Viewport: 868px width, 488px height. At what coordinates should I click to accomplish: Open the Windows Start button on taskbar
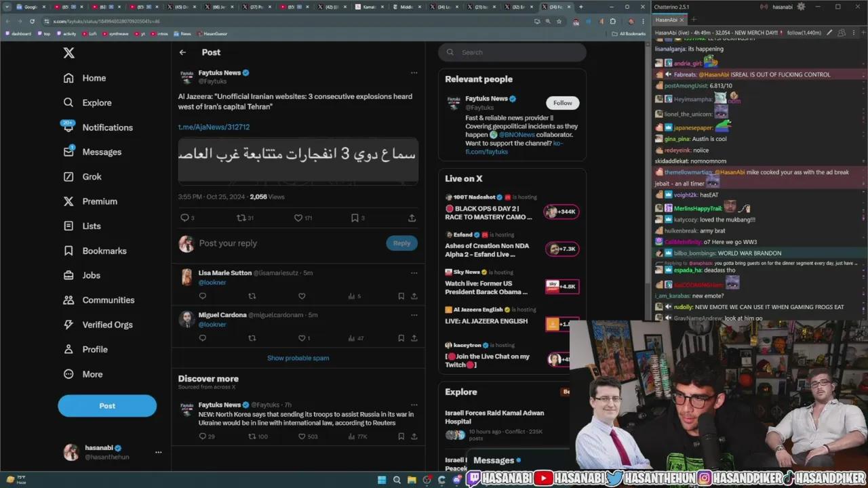coord(382,480)
